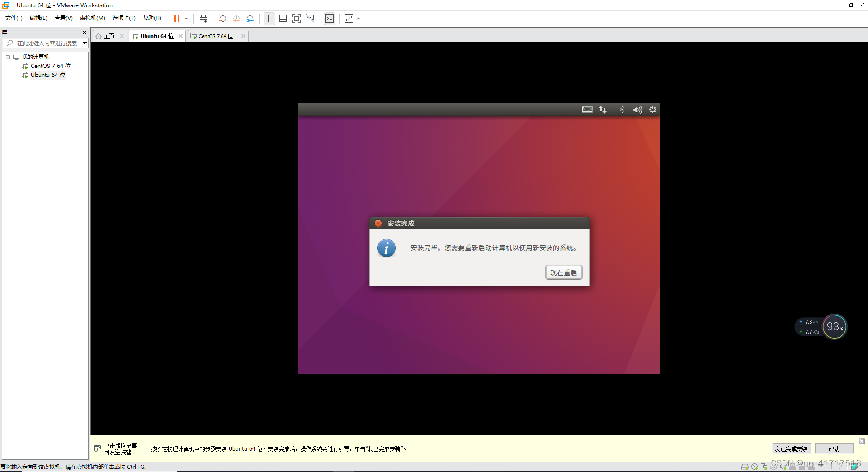The height and width of the screenshot is (472, 868).
Task: Open the Ubuntu sound volume indicator
Action: point(637,110)
